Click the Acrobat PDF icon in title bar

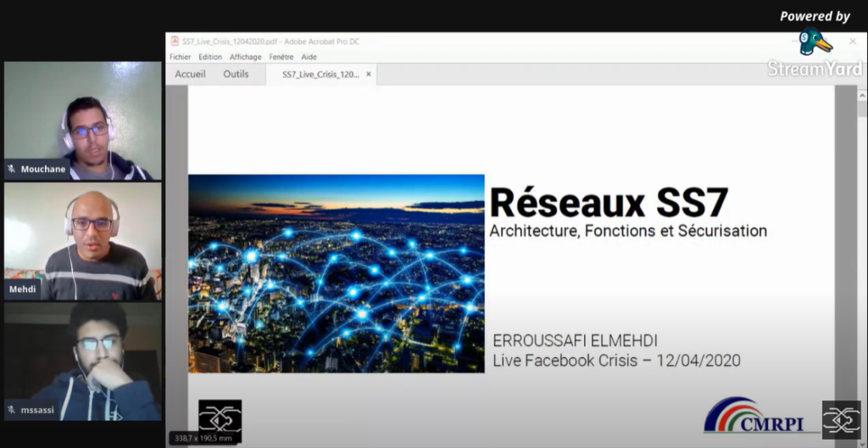tap(175, 42)
